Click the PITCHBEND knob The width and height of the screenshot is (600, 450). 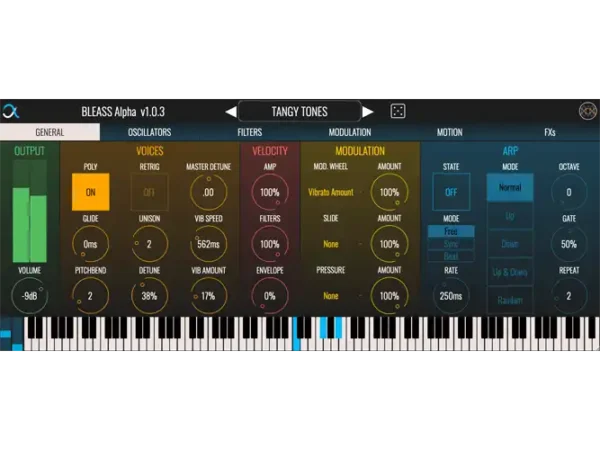pyautogui.click(x=90, y=296)
